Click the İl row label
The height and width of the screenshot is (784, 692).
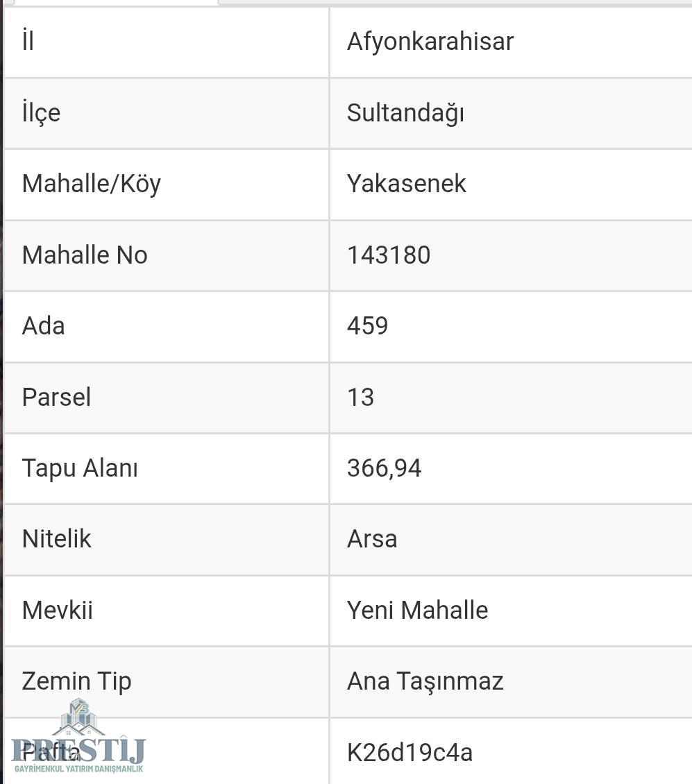click(28, 42)
